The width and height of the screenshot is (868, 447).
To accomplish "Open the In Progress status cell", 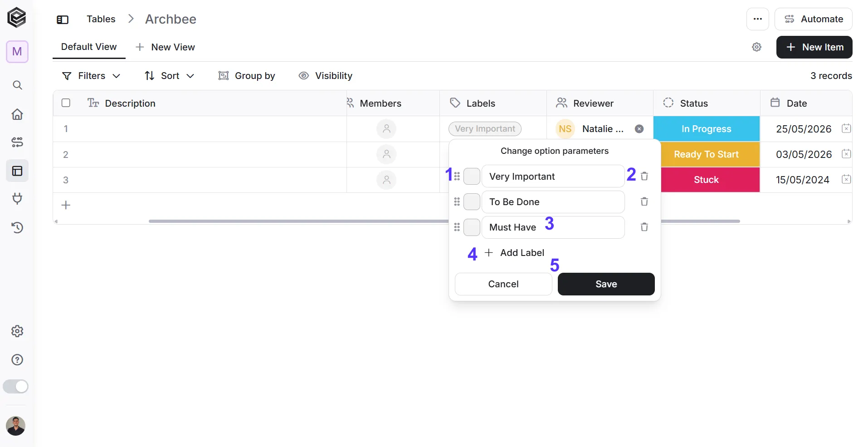I will tap(706, 129).
